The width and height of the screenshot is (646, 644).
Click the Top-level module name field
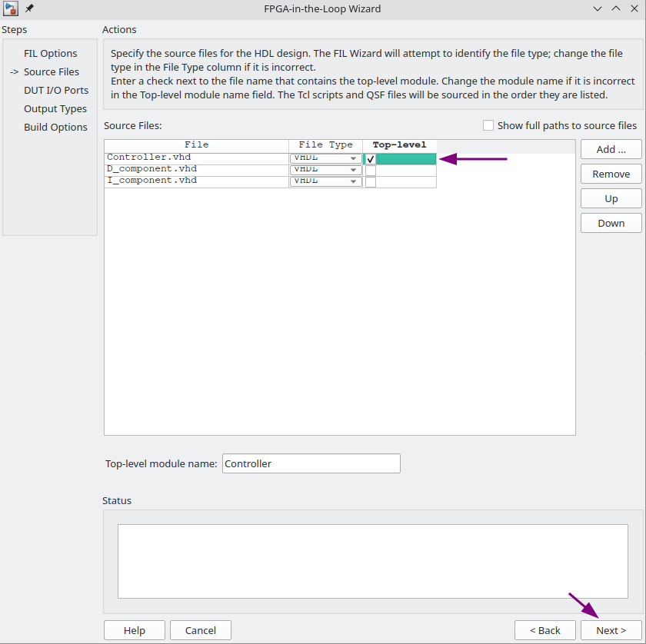click(311, 463)
